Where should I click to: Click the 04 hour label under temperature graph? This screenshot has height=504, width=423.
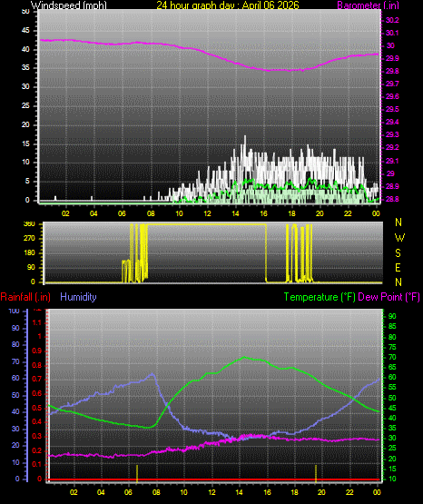(101, 492)
